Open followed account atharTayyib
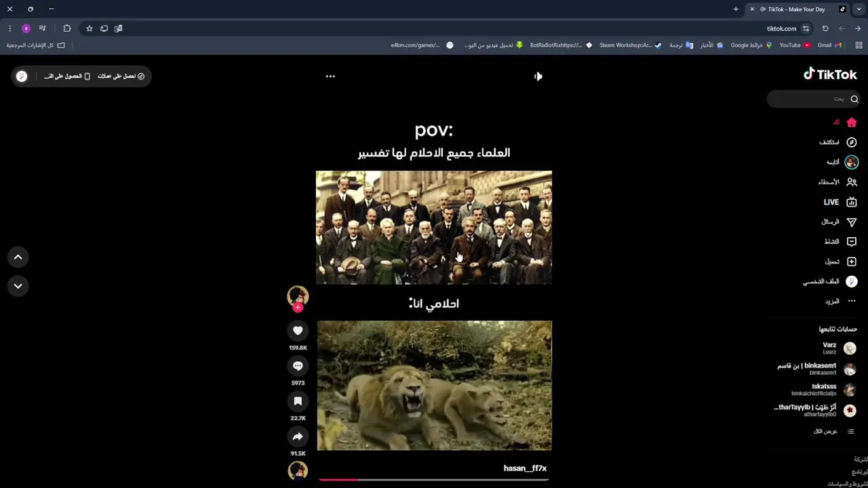This screenshot has width=868, height=488. tap(816, 410)
